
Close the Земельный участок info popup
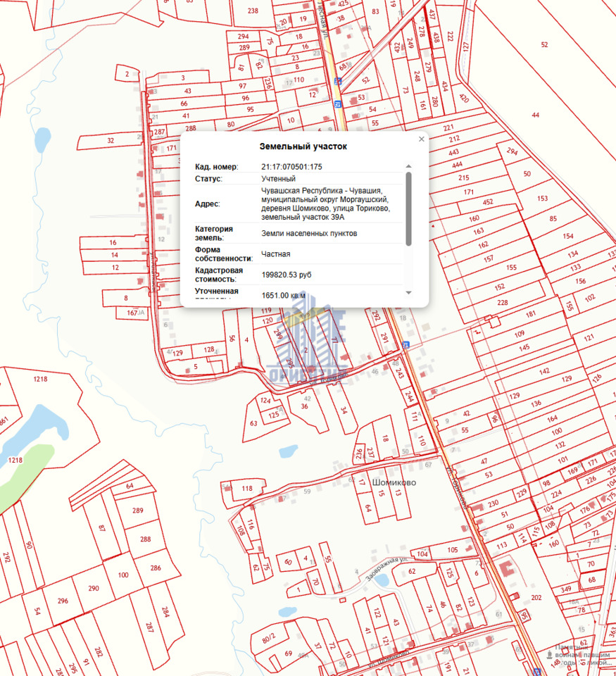tap(422, 139)
